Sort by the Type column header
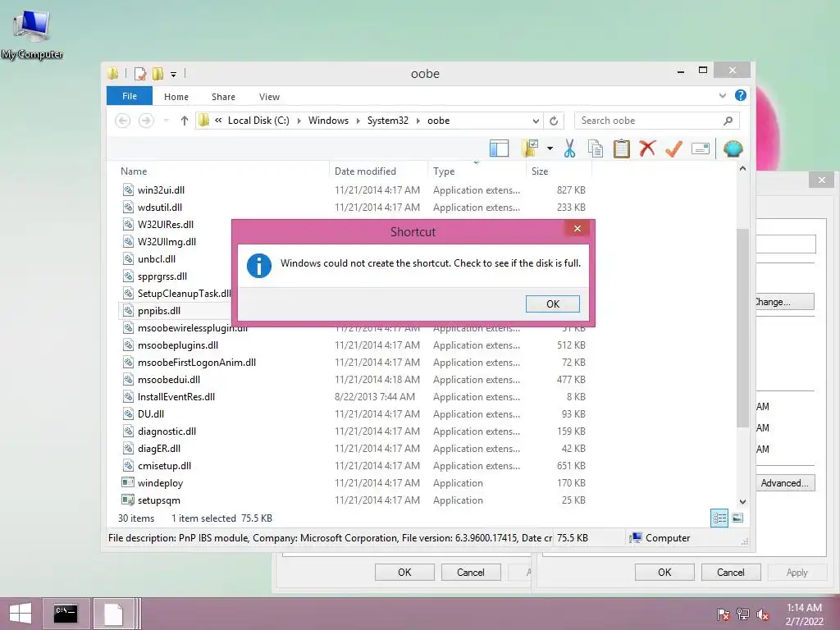840x630 pixels. pos(444,171)
